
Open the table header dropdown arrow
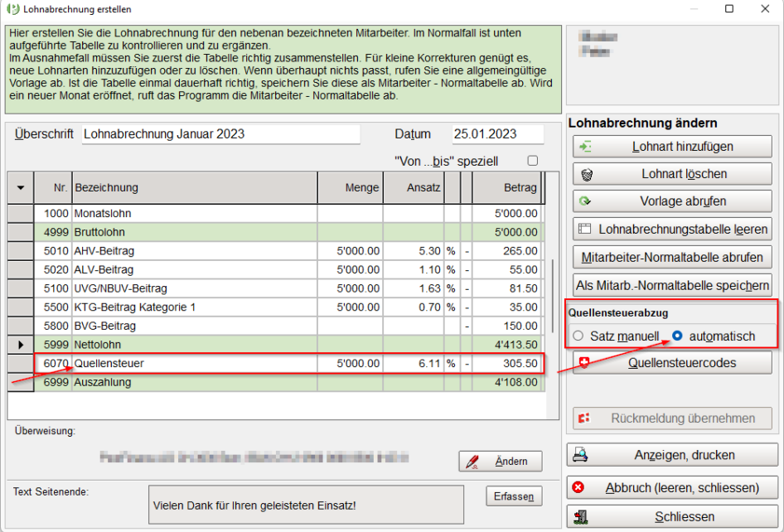click(x=21, y=187)
